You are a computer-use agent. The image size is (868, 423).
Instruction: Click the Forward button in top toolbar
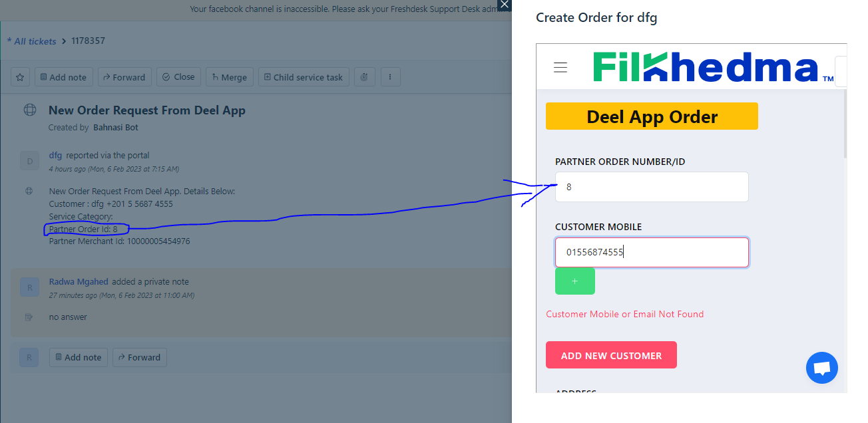(125, 77)
